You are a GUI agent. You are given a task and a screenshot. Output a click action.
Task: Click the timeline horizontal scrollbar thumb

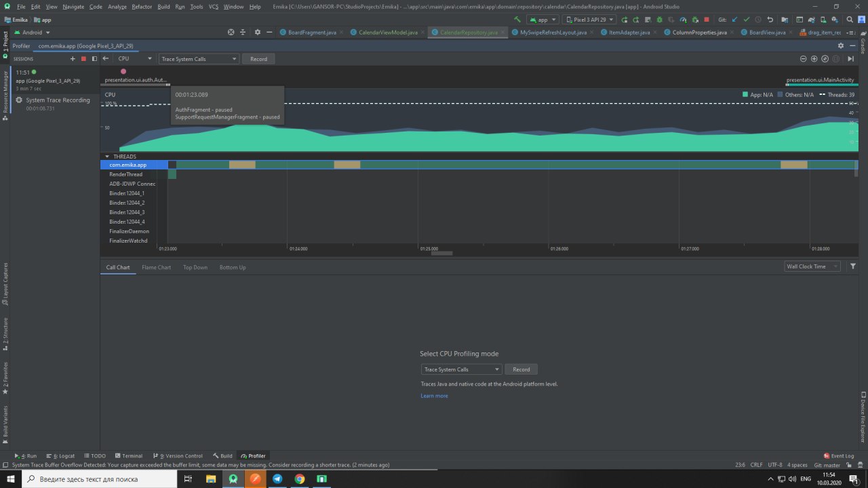click(x=441, y=253)
